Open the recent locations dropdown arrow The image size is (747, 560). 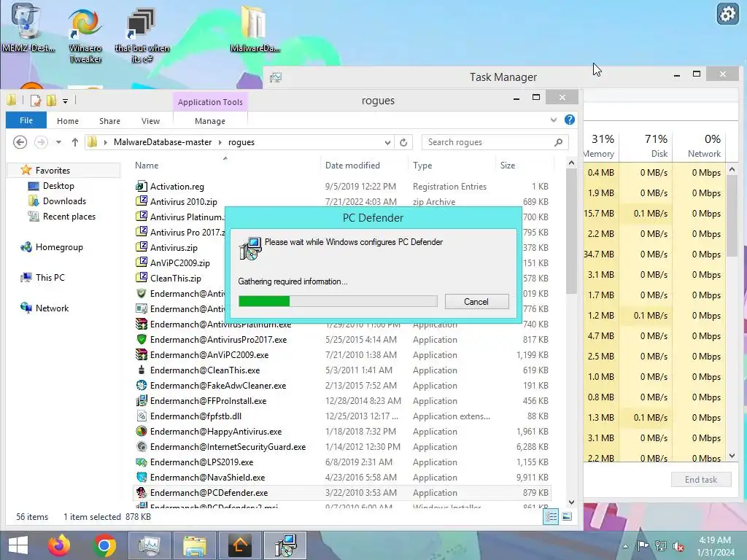coord(58,142)
